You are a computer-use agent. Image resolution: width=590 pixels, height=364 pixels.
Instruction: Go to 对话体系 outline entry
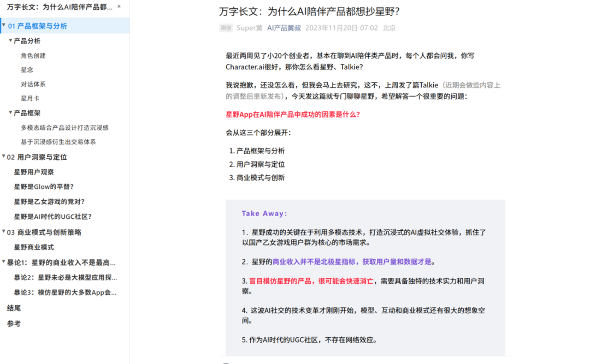(33, 85)
